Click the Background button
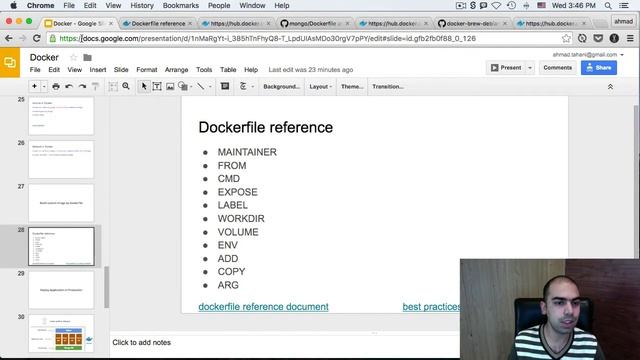This screenshot has height=360, width=640. (x=281, y=87)
